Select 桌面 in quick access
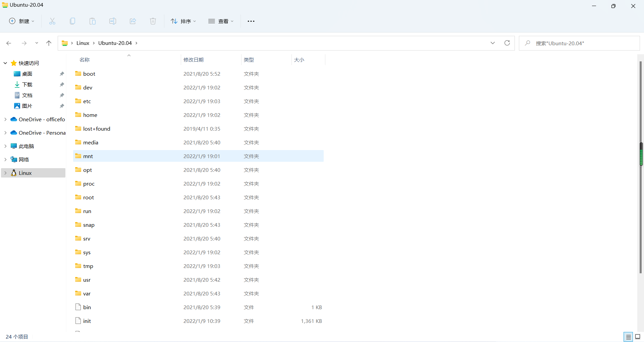The image size is (644, 342). (x=27, y=74)
